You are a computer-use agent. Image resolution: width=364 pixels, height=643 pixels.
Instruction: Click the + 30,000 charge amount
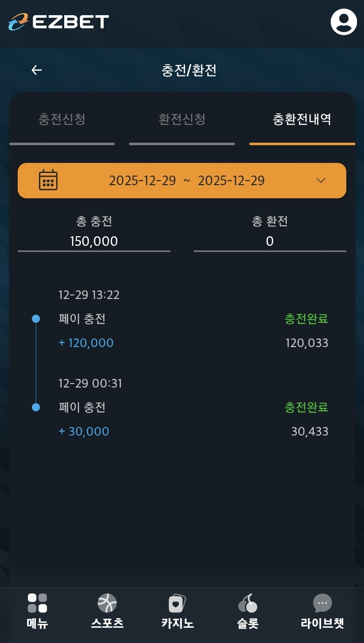(x=84, y=432)
